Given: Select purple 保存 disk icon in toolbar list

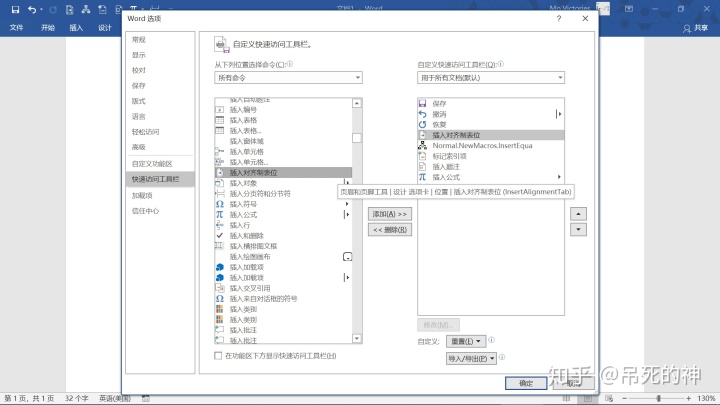Looking at the screenshot, I should click(422, 104).
